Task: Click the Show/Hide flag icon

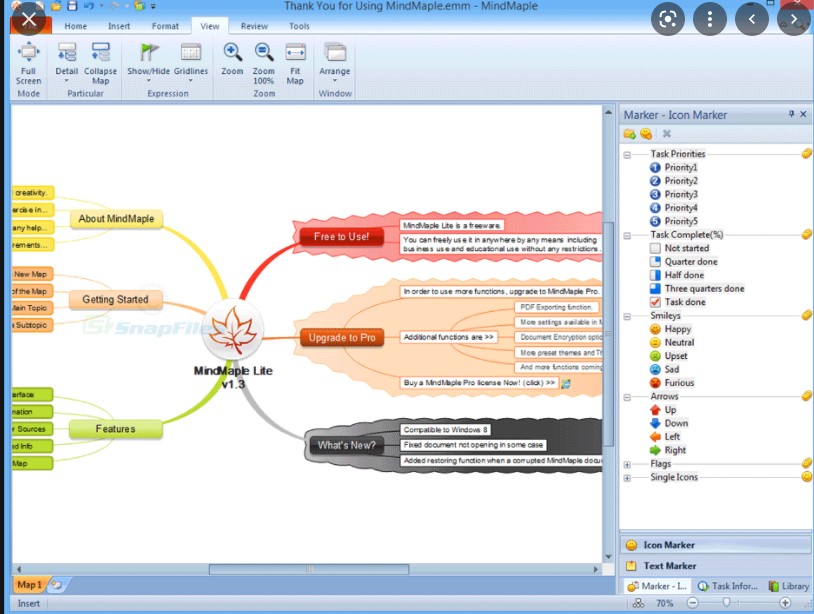Action: pyautogui.click(x=148, y=52)
